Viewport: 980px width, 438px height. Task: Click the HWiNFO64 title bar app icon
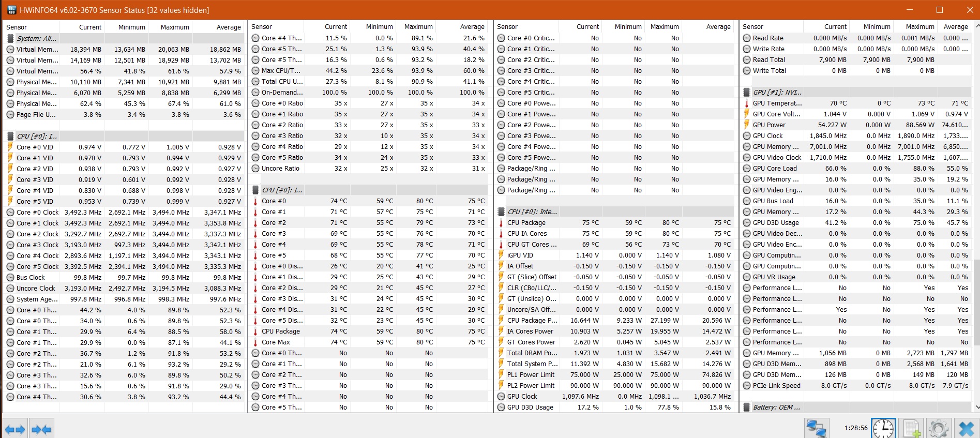[x=11, y=10]
